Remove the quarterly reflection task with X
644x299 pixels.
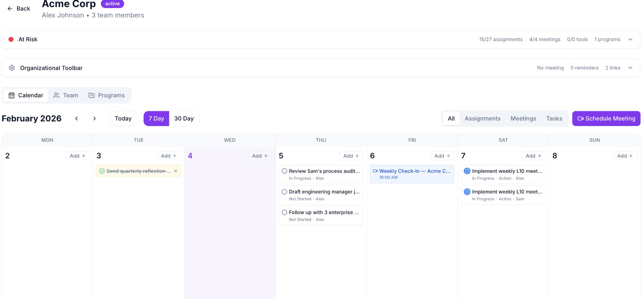(175, 171)
